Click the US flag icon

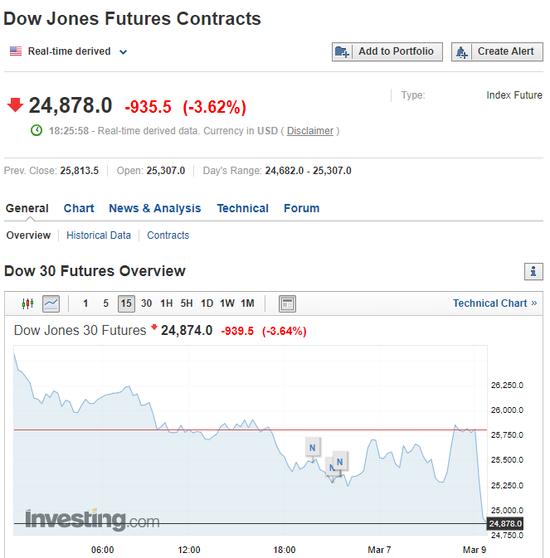click(x=16, y=51)
